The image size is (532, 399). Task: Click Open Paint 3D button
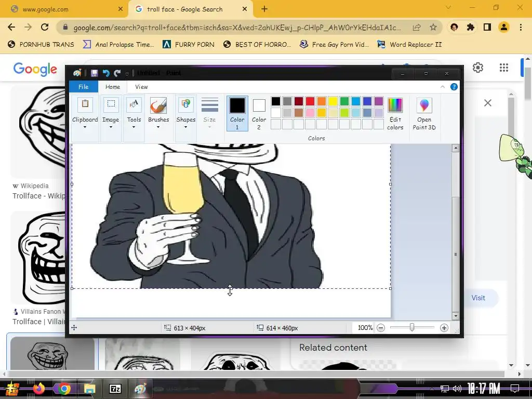[424, 113]
